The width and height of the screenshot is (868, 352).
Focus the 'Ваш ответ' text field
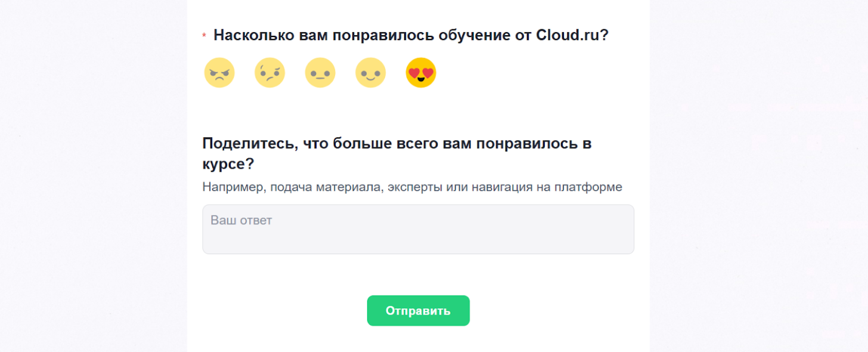418,230
